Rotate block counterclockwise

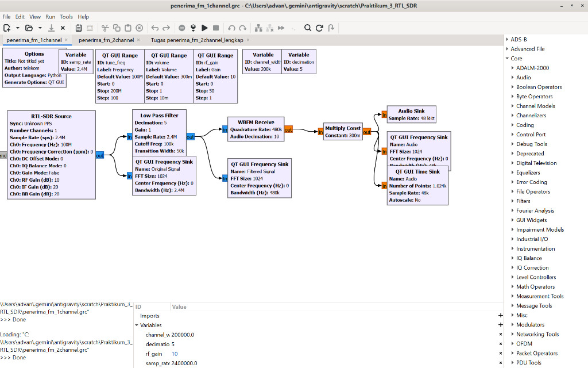click(x=231, y=28)
